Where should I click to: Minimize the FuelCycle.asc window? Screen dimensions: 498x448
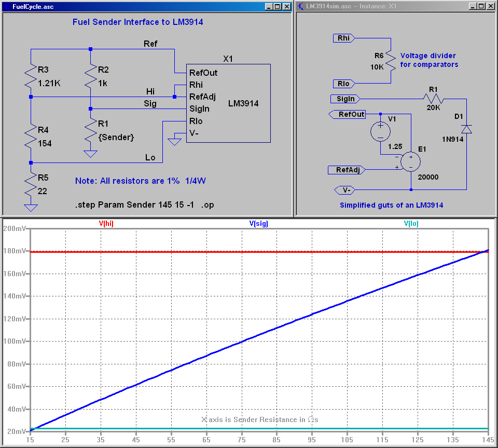269,7
